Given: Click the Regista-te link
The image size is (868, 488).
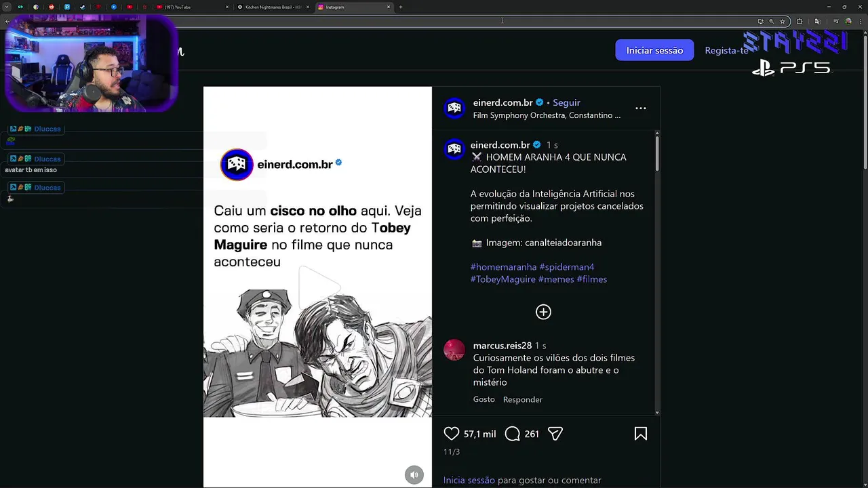Looking at the screenshot, I should pyautogui.click(x=726, y=51).
